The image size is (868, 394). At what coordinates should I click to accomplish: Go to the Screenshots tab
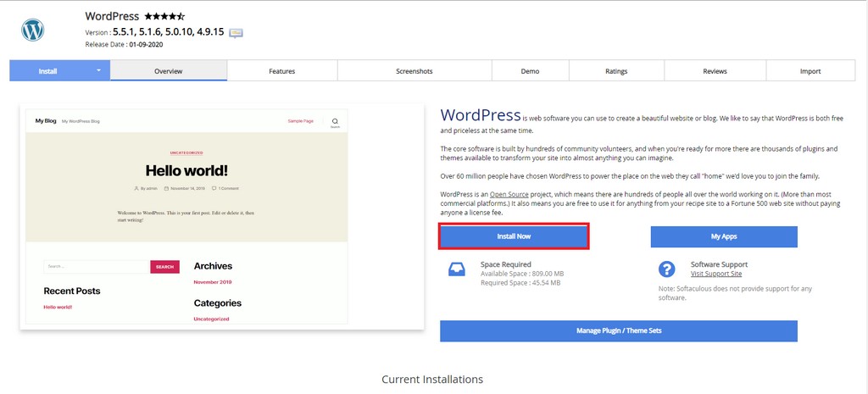(414, 71)
